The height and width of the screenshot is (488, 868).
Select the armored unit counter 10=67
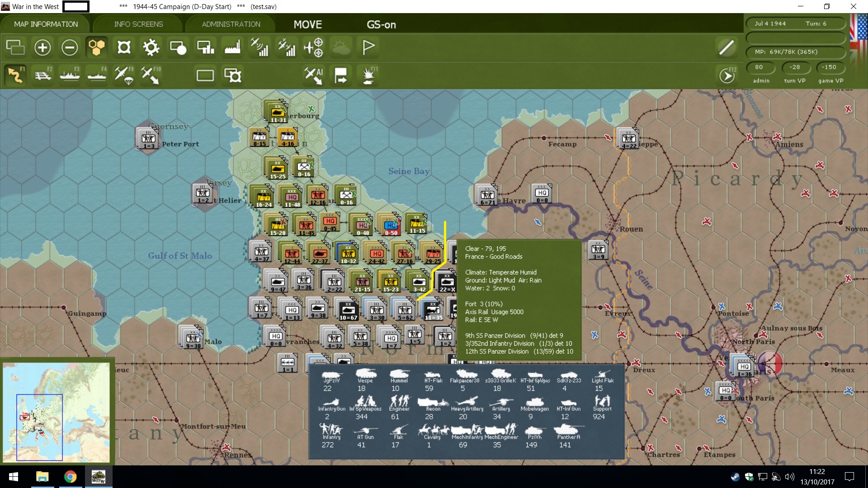click(348, 310)
